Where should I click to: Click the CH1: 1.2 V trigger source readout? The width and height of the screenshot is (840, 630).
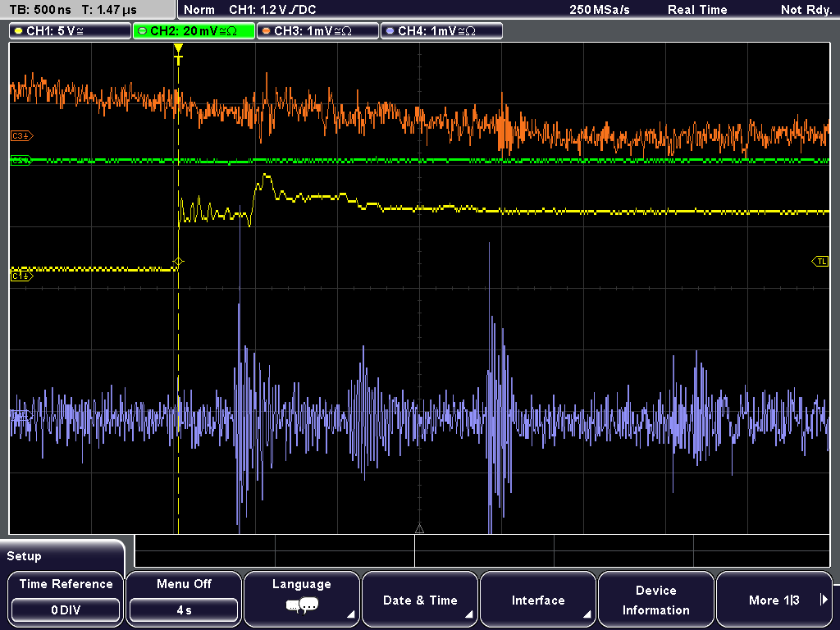pos(272,10)
